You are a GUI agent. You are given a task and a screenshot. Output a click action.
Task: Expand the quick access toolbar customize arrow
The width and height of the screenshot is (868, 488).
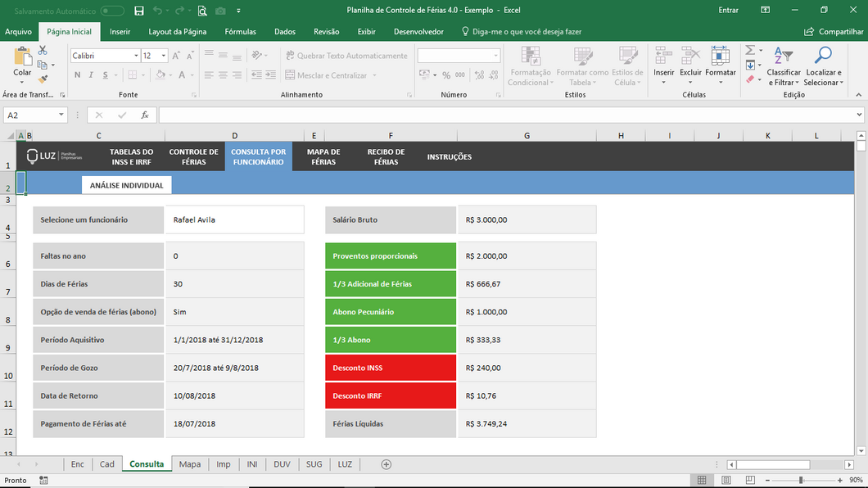238,11
